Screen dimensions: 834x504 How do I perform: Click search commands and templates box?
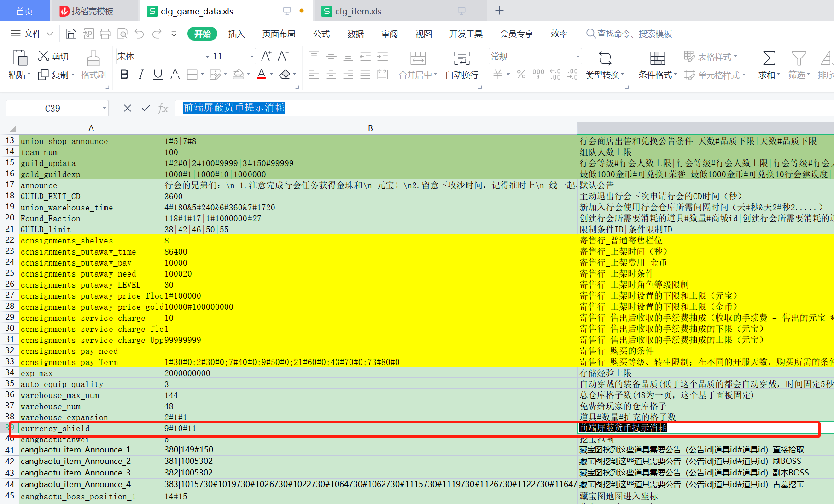point(629,34)
